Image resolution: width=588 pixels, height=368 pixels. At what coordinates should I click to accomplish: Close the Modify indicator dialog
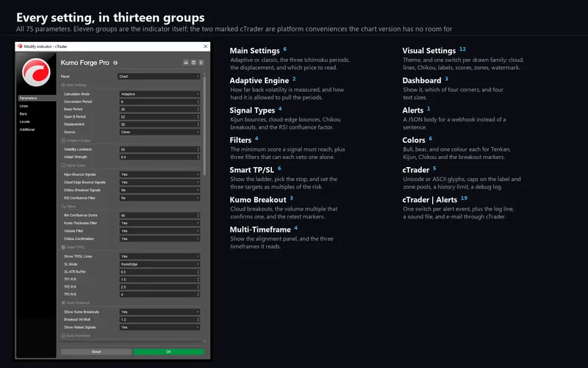[205, 46]
